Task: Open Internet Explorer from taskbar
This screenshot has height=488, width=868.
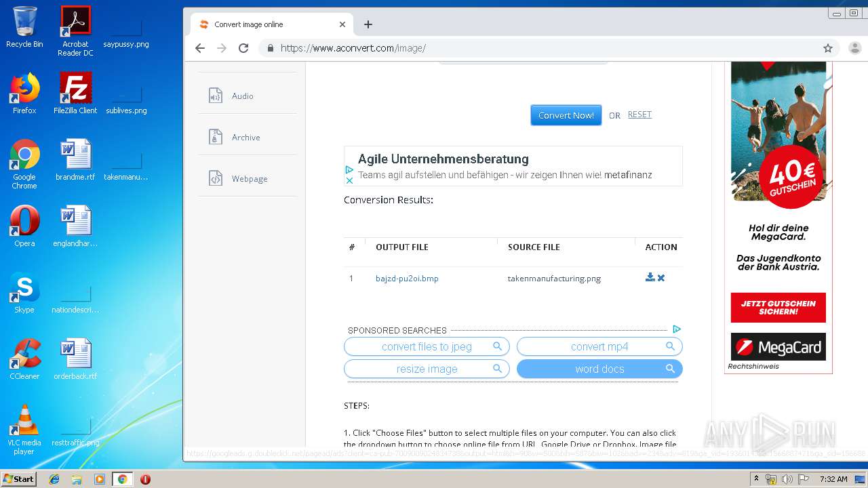Action: pos(54,479)
